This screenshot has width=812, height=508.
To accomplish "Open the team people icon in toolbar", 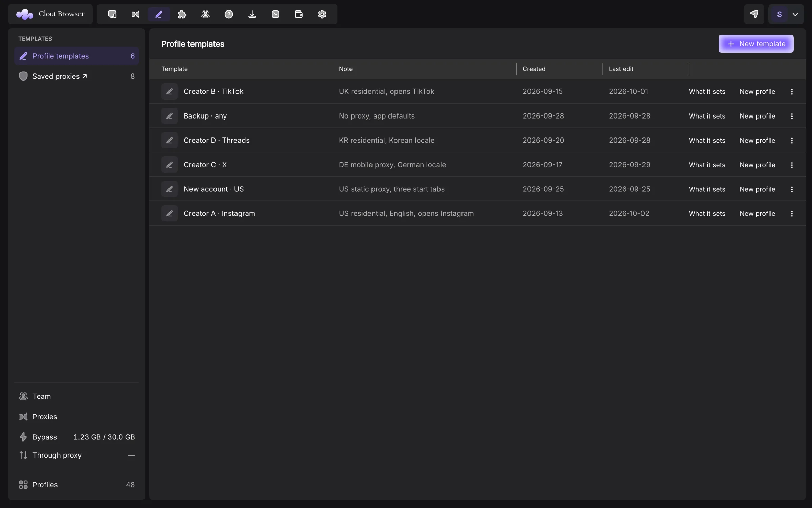I will coord(205,14).
